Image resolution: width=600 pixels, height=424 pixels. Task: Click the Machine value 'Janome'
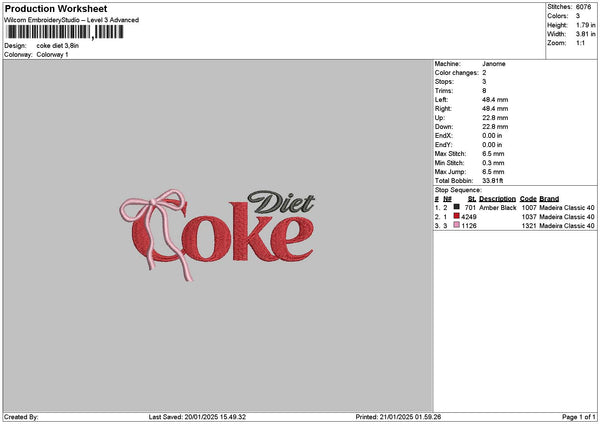pyautogui.click(x=494, y=64)
